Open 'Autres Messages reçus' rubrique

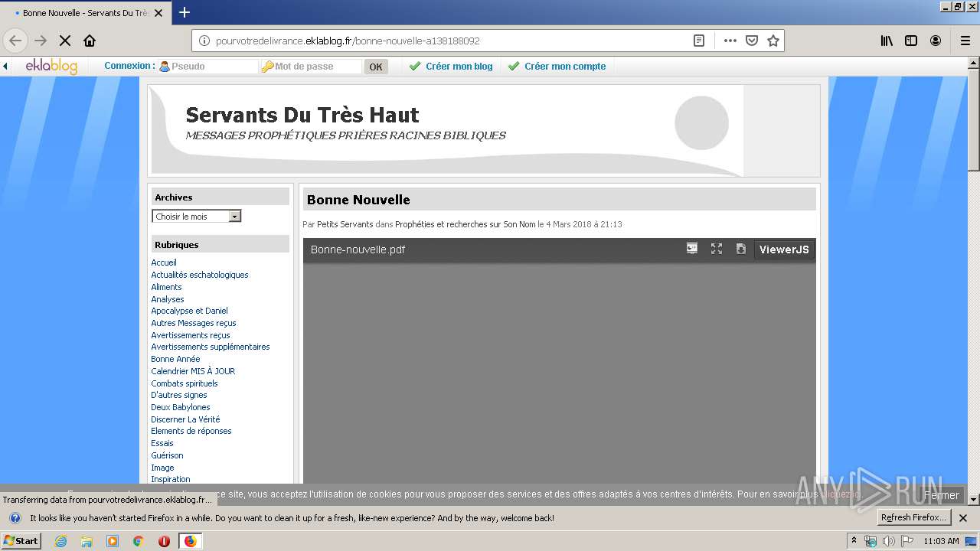[194, 323]
